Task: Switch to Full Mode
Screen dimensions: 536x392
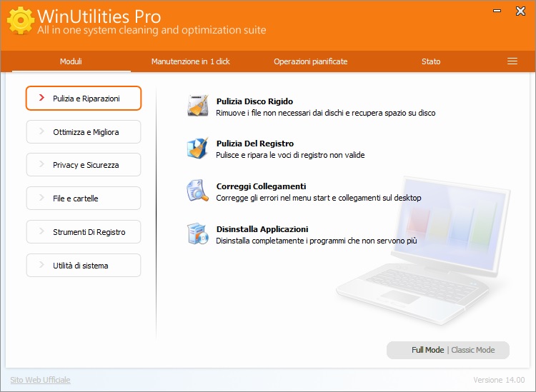Action: pos(427,350)
